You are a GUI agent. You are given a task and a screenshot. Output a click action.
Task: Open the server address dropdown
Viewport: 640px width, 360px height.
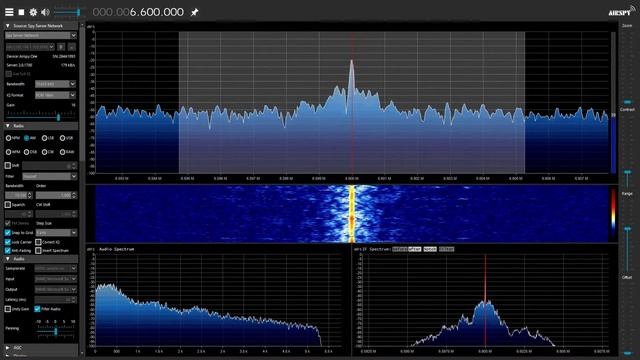(x=30, y=47)
